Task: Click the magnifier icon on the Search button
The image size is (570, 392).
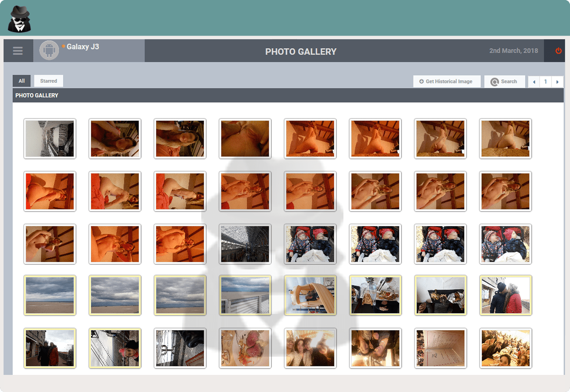Action: [x=495, y=81]
